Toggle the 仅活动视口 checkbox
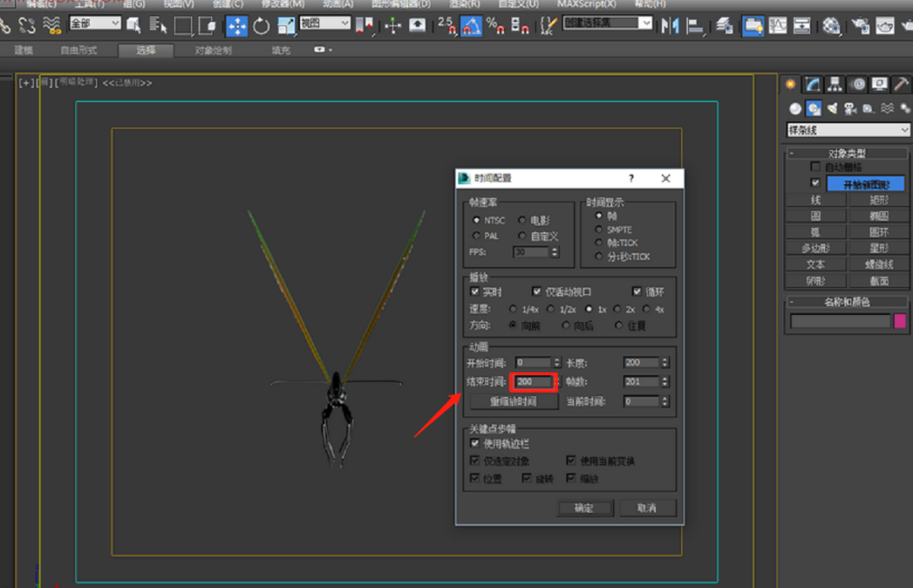 pos(537,291)
